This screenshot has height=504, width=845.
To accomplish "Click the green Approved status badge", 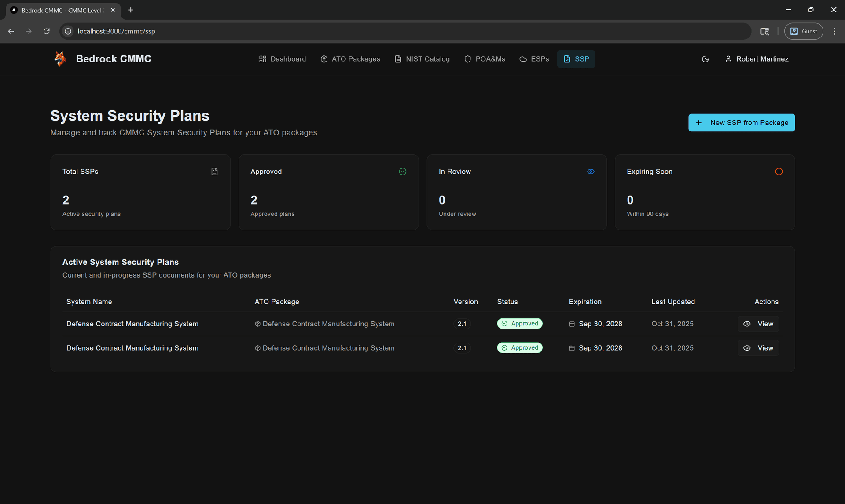I will click(x=520, y=324).
